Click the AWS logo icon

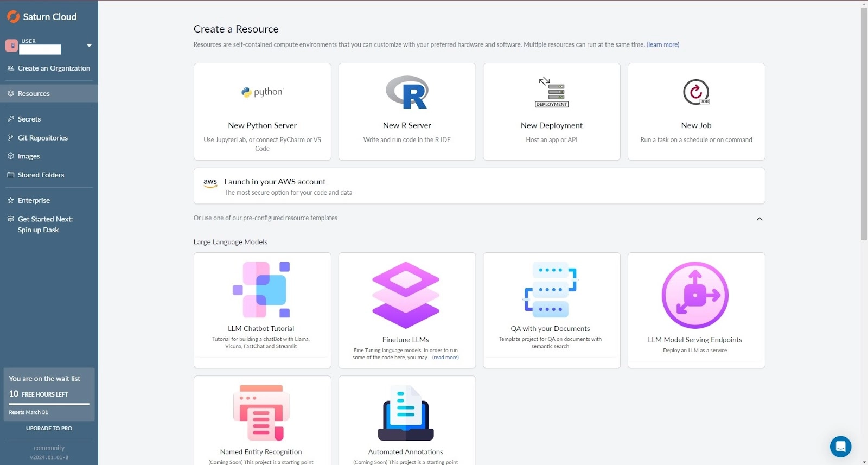[x=210, y=183]
